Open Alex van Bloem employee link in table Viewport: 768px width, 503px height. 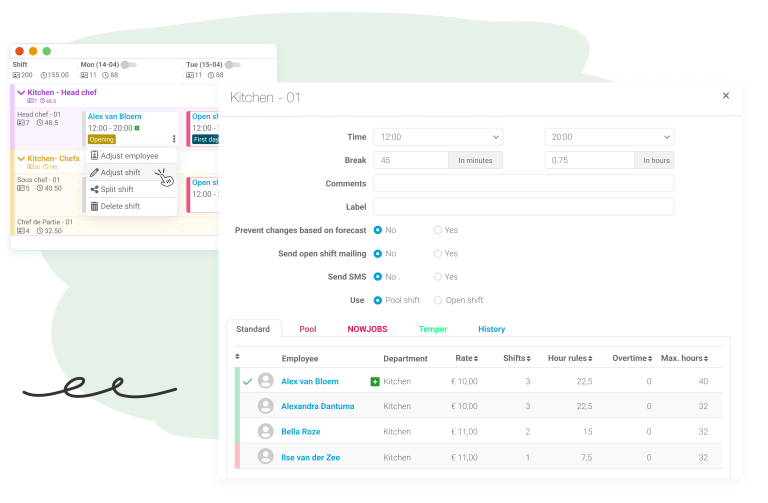click(x=310, y=382)
